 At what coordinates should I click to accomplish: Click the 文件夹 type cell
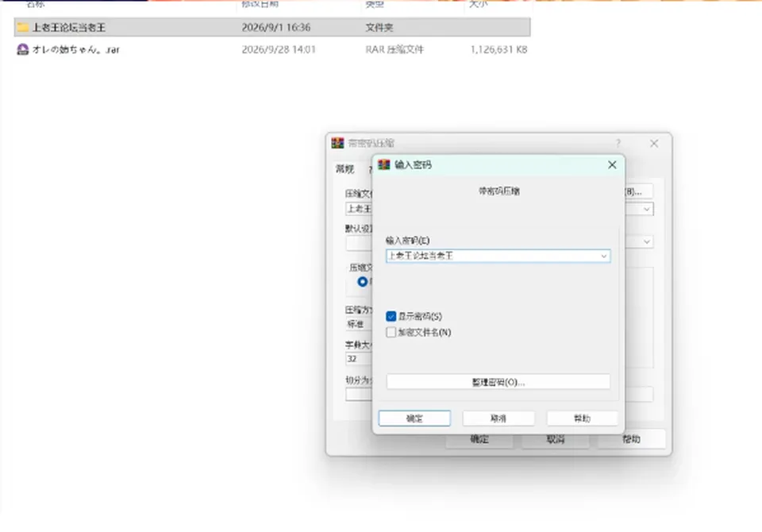(379, 28)
